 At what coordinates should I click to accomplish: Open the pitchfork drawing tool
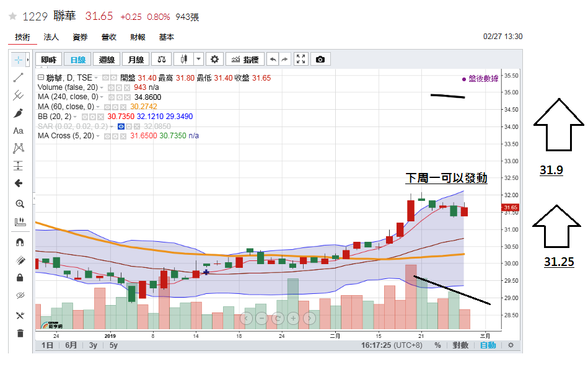[x=18, y=95]
